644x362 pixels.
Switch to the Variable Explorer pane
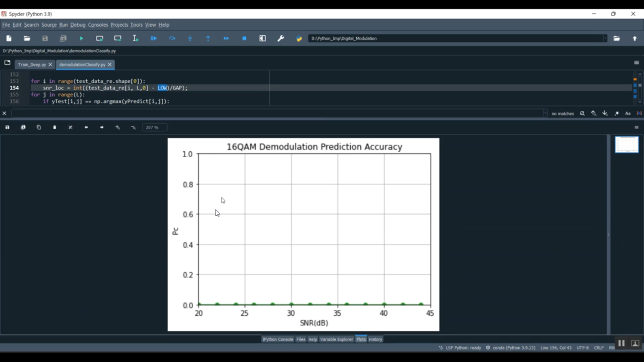pos(336,339)
